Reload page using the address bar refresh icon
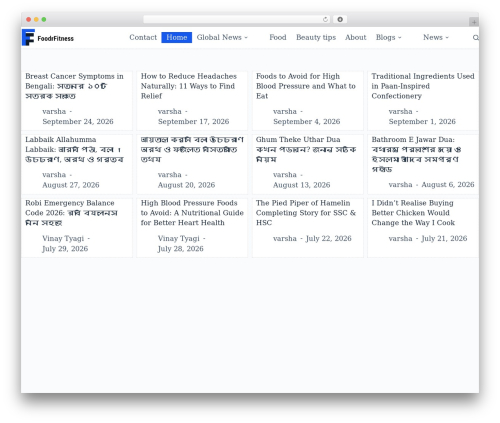The width and height of the screenshot is (500, 423). pos(325,20)
